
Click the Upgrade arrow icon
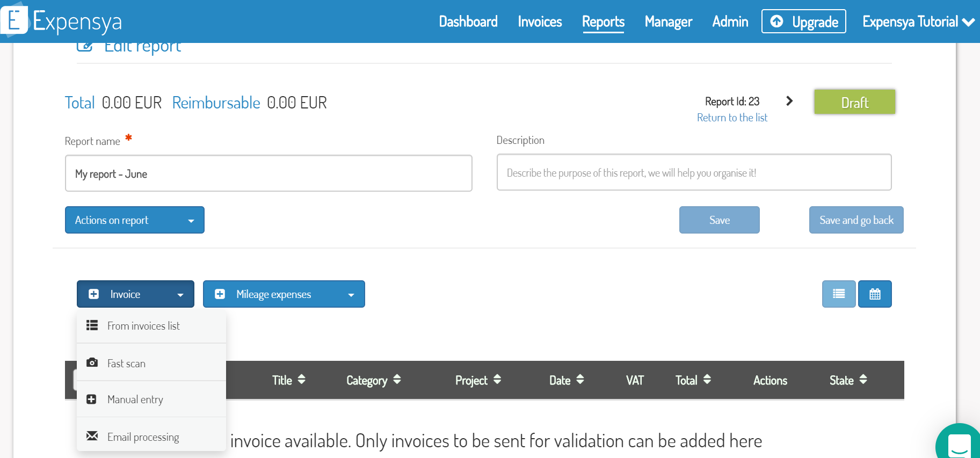[776, 21]
